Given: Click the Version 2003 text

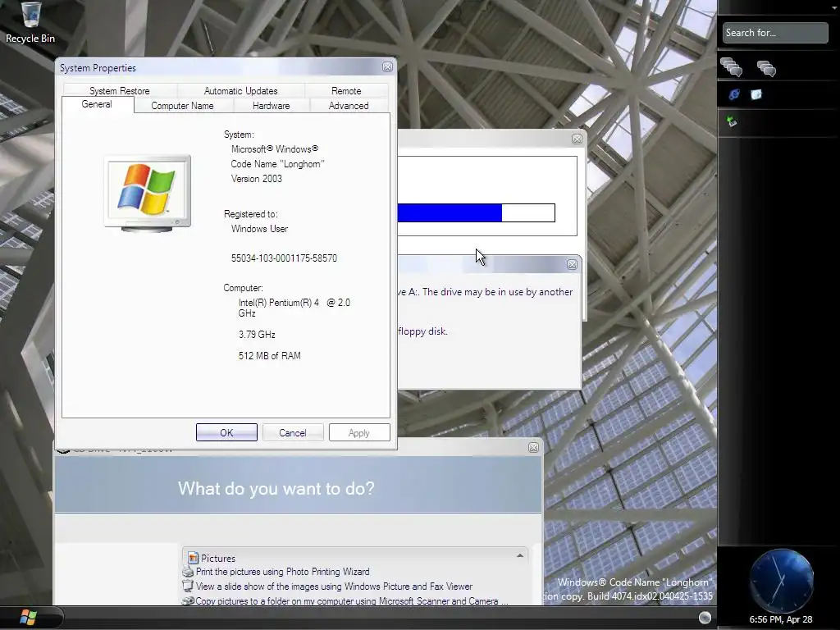Looking at the screenshot, I should point(256,179).
